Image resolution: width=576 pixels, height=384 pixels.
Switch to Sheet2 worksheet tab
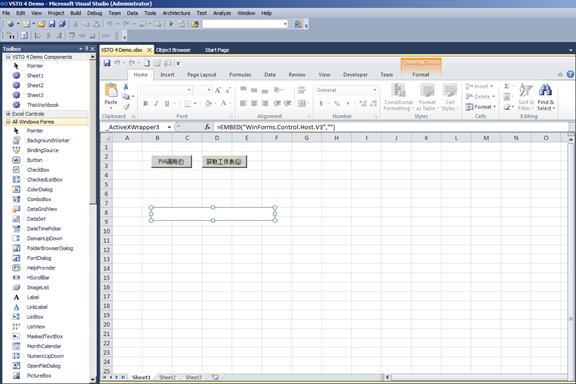(x=168, y=377)
